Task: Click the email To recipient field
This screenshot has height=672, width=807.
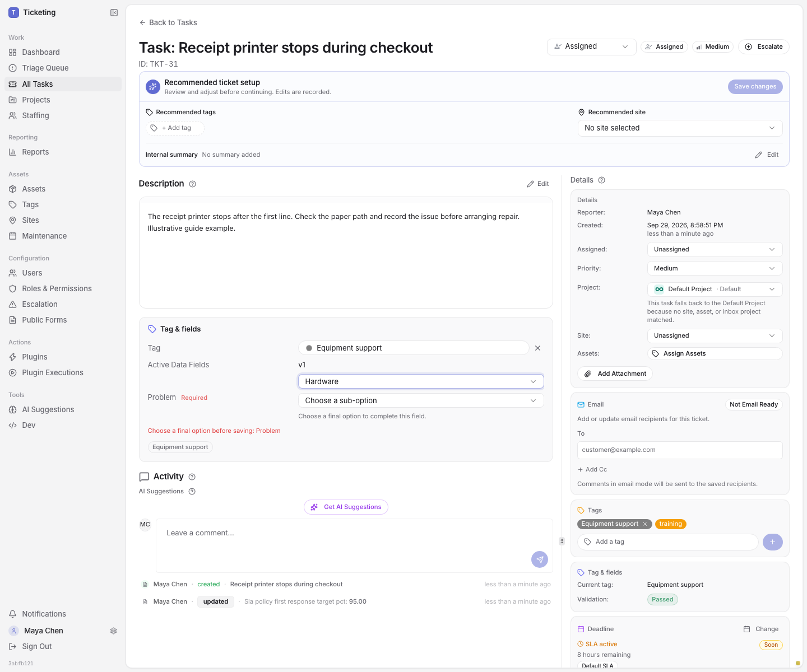Action: [x=680, y=450]
